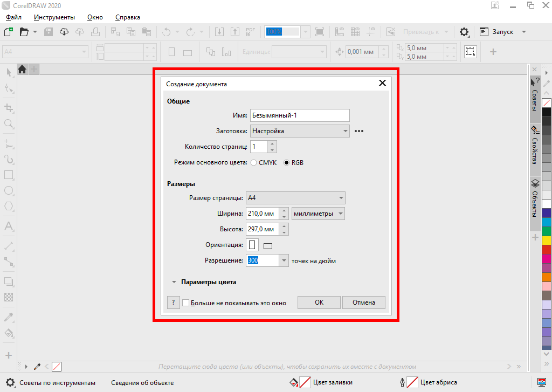Click the three-dots preset options button
552x392 pixels.
point(360,131)
